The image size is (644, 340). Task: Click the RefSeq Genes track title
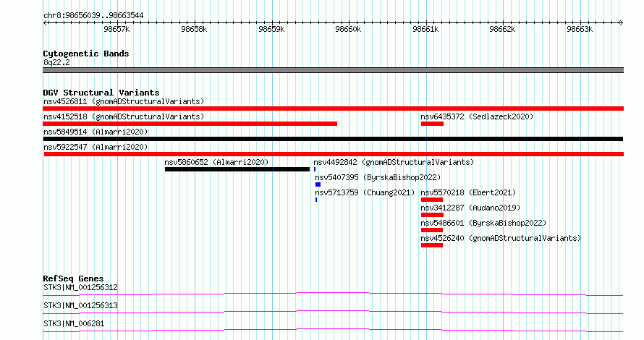(x=73, y=279)
